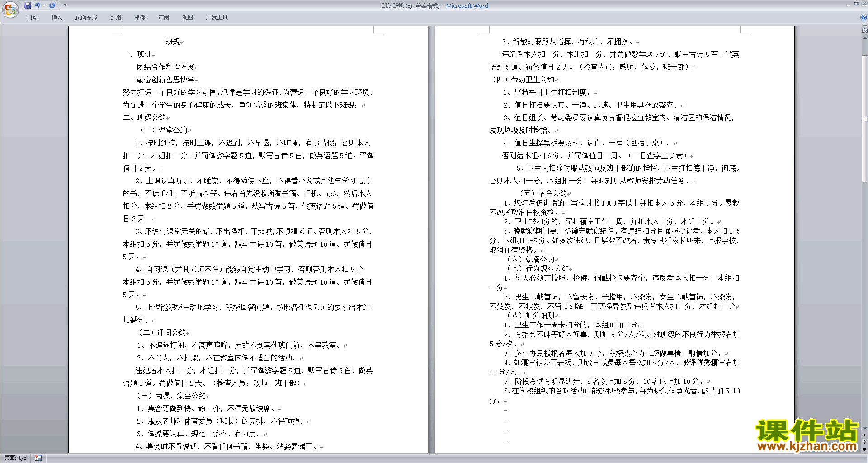The height and width of the screenshot is (463, 868).
Task: Click the document title 班规
Action: 173,42
